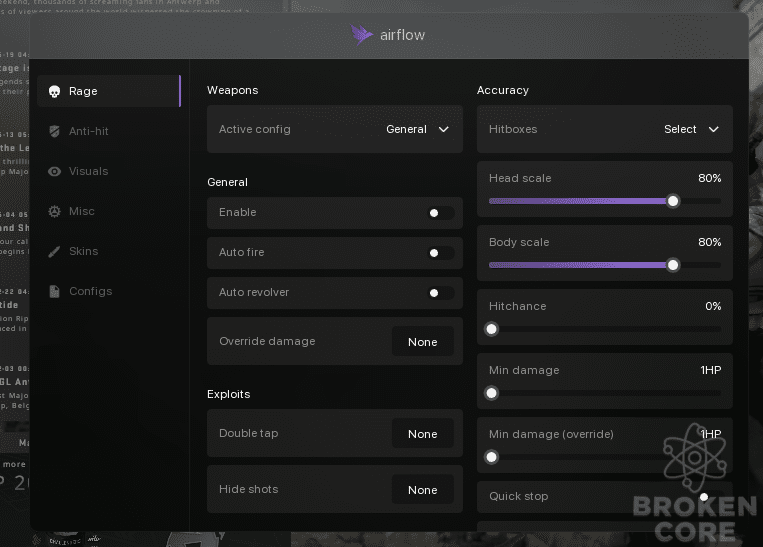Click the Min damage (override) slider handle
This screenshot has height=547, width=763.
(491, 457)
